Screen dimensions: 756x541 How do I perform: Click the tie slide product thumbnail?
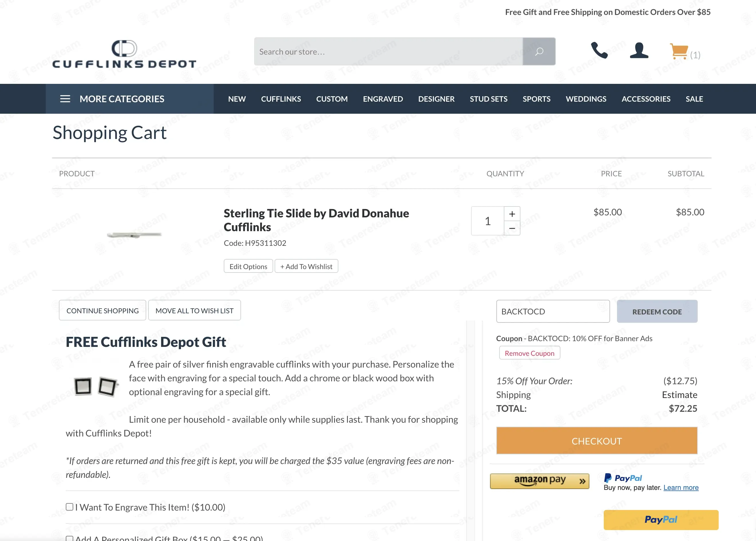134,235
